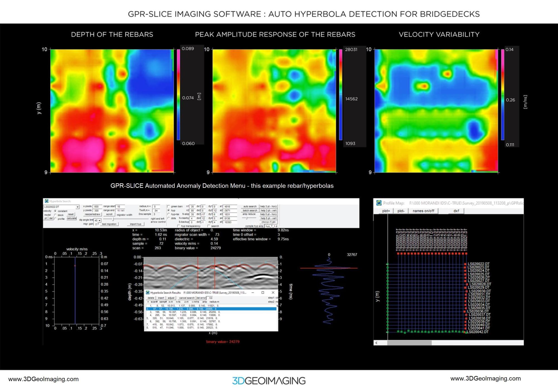Click the test migration button
This screenshot has width=558, height=392.
(109, 224)
